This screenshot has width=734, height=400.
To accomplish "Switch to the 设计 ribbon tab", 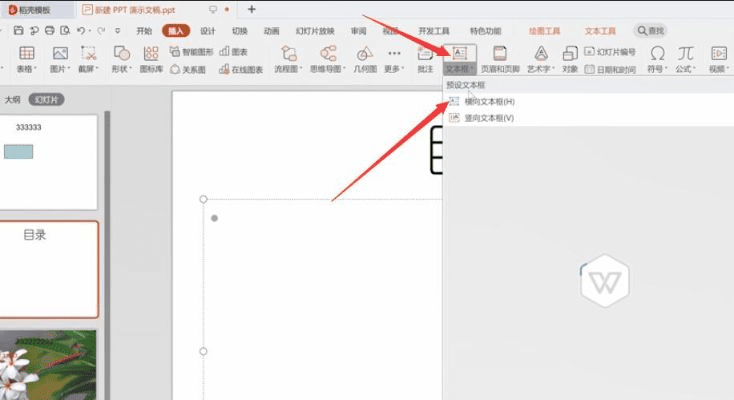I will pyautogui.click(x=207, y=31).
